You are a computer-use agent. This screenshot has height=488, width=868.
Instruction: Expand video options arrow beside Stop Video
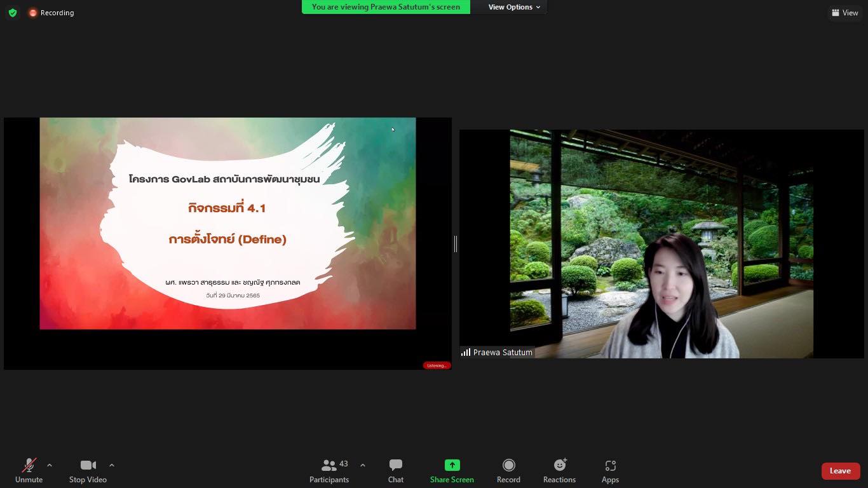point(112,465)
